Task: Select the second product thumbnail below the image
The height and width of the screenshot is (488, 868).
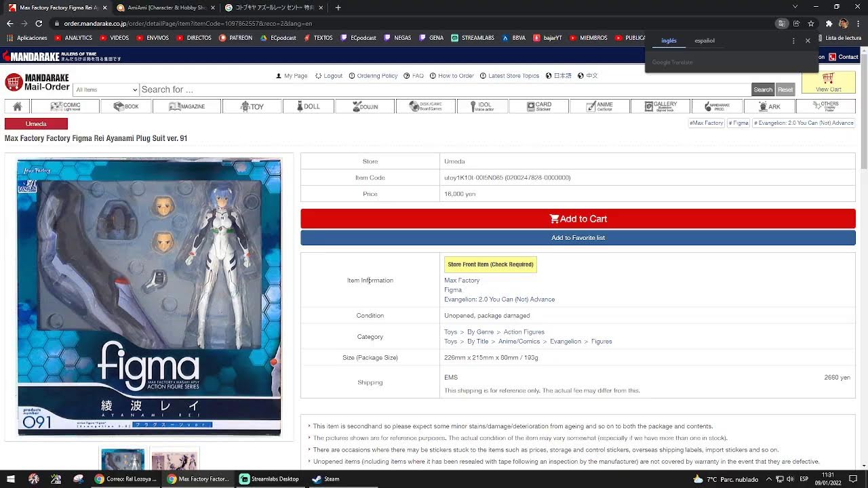Action: coord(174,460)
